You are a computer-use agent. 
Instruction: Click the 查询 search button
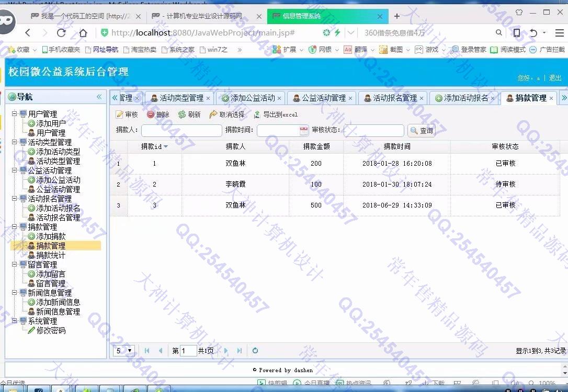point(422,130)
